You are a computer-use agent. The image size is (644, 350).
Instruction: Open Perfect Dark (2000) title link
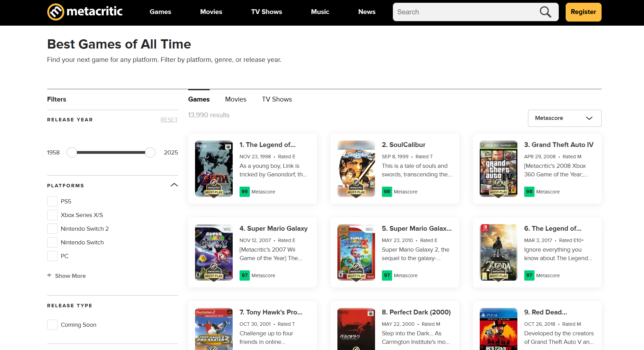[x=416, y=312]
